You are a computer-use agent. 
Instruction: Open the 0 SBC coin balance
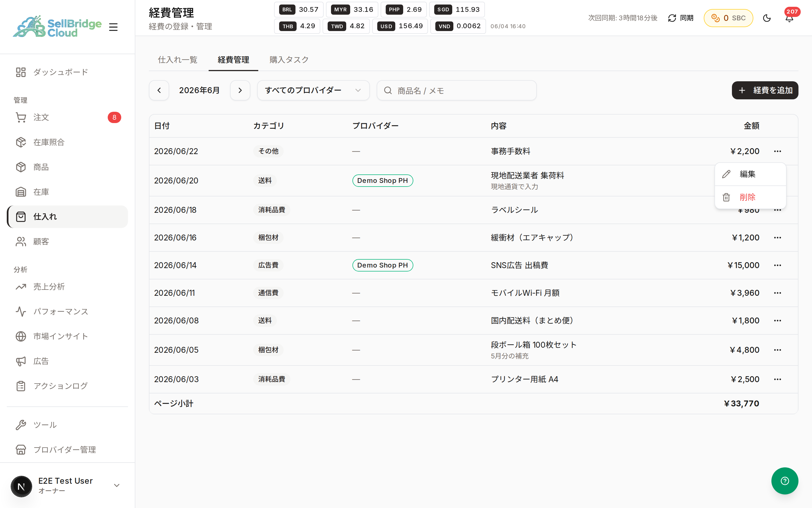pos(728,18)
